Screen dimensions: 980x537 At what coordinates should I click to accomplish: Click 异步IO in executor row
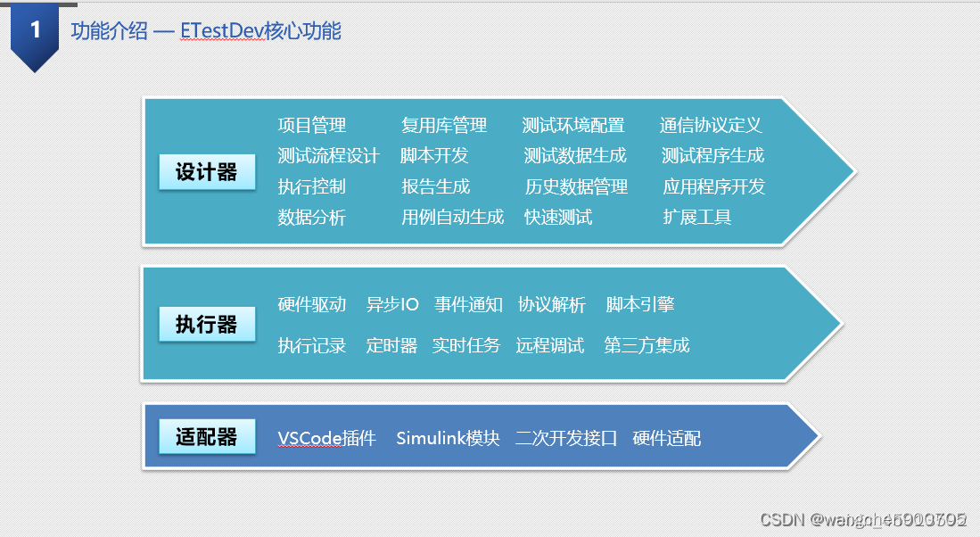pyautogui.click(x=392, y=304)
